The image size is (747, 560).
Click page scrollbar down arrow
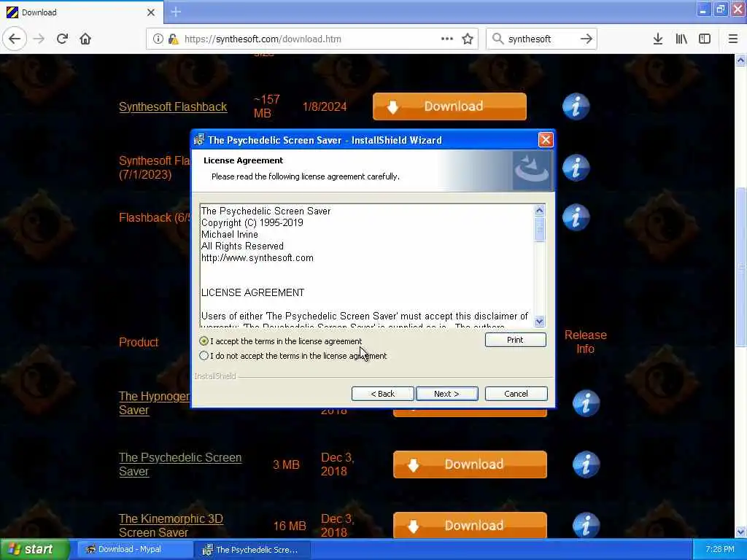(740, 532)
